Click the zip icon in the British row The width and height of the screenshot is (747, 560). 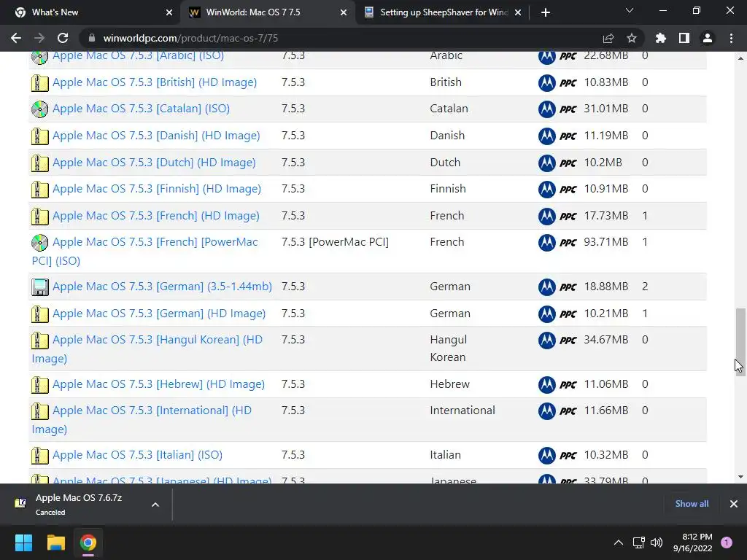(x=40, y=83)
